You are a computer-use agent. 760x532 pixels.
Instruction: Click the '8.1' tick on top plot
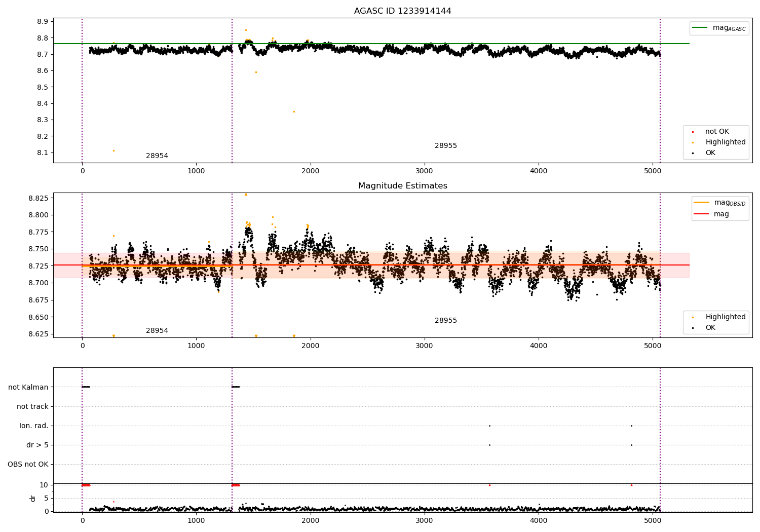point(42,153)
